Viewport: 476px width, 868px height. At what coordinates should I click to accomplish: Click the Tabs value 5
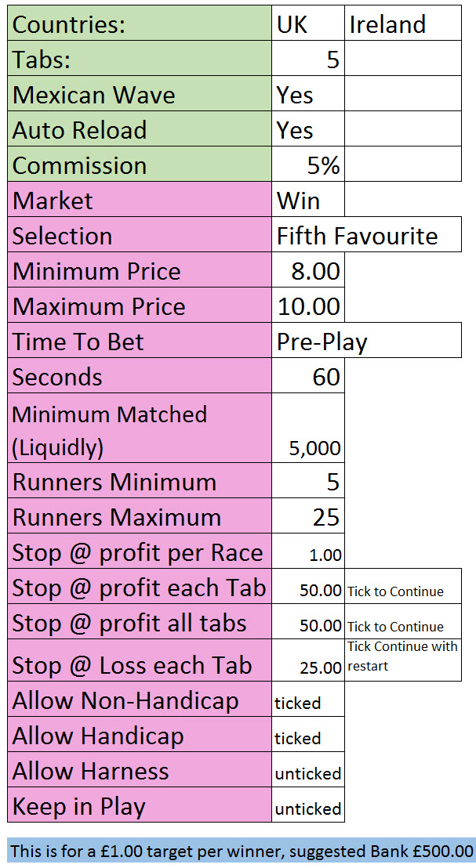click(307, 60)
